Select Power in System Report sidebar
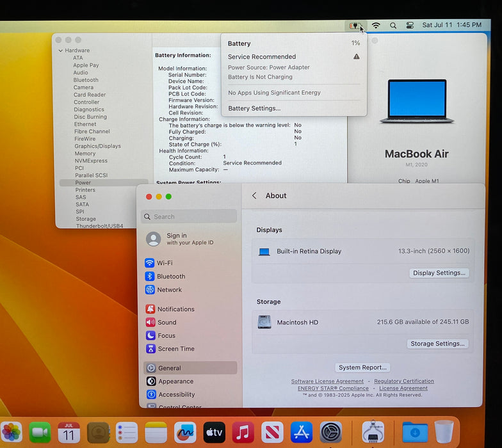 (x=104, y=183)
